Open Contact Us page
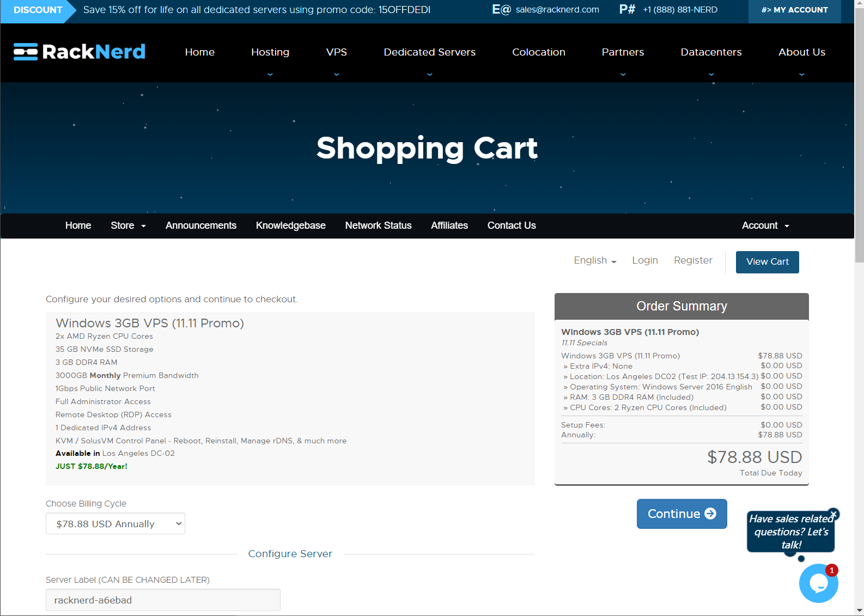This screenshot has width=864, height=616. [x=512, y=225]
